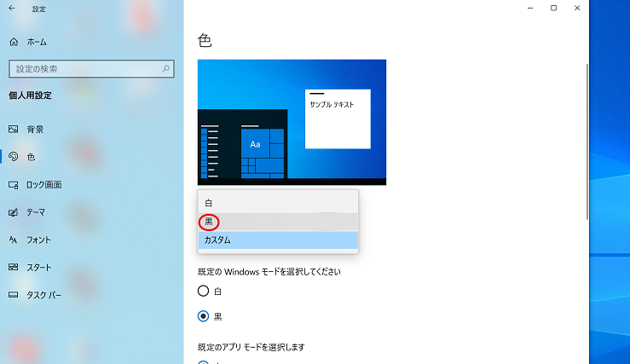Open Start (スタート) settings icon

tap(14, 267)
